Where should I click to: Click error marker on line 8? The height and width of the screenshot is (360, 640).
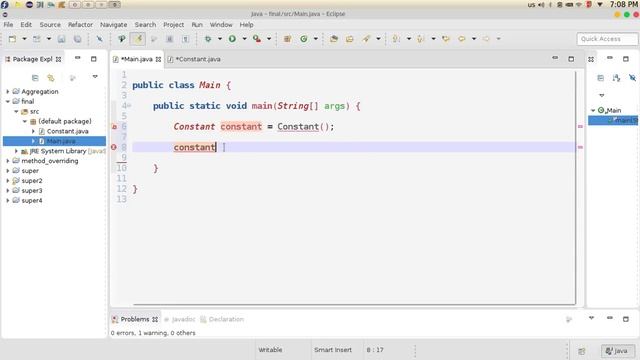pos(114,147)
